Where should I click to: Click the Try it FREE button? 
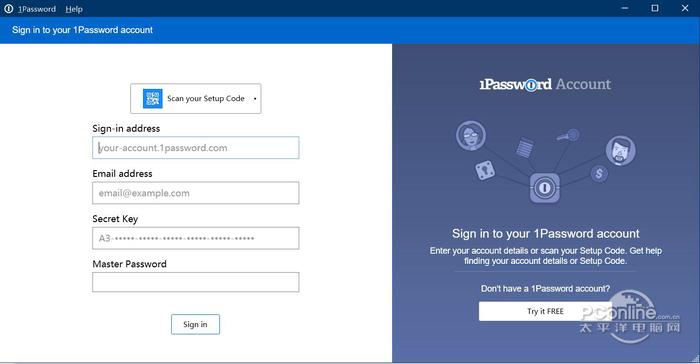(545, 311)
